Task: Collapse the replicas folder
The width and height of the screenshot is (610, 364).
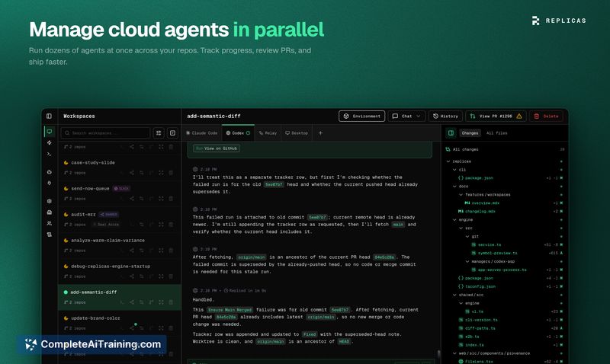Action: point(448,161)
